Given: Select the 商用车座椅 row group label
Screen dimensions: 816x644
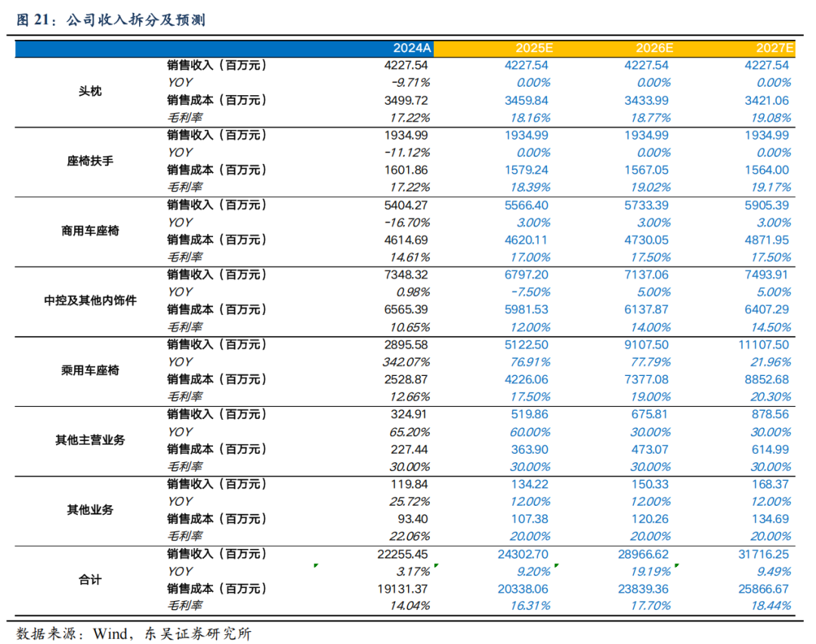Looking at the screenshot, I should pos(90,230).
